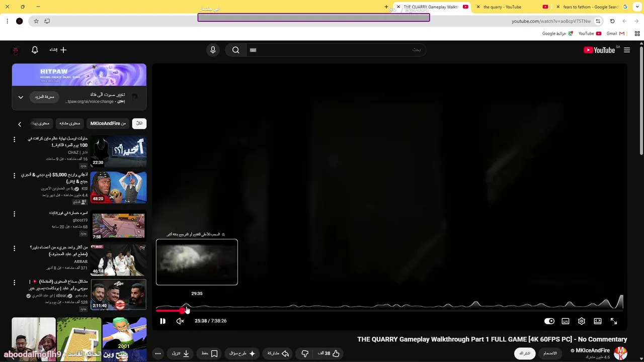Download the video (تنزيل)

pyautogui.click(x=181, y=353)
